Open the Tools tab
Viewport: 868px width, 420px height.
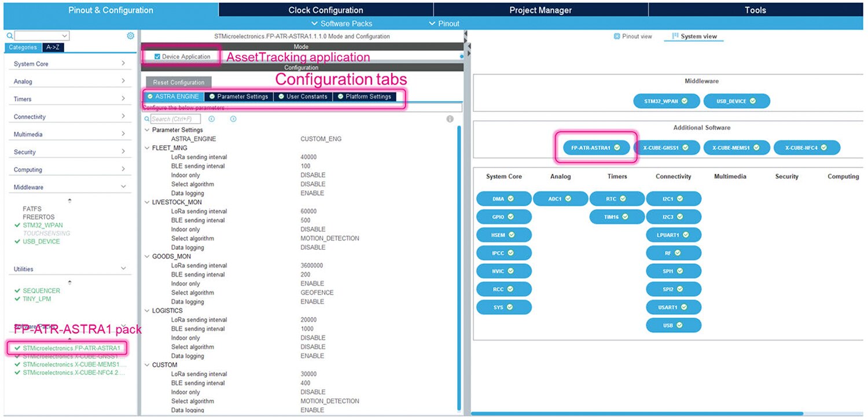(x=755, y=10)
